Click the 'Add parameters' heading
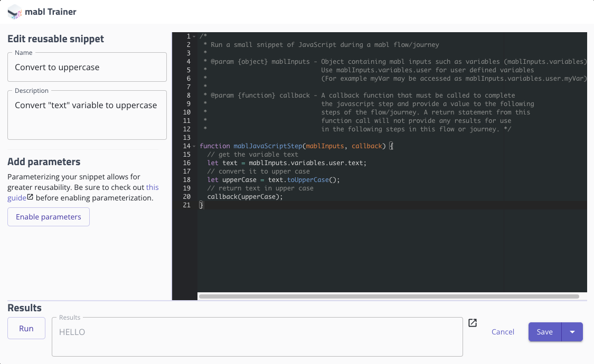 coord(44,161)
